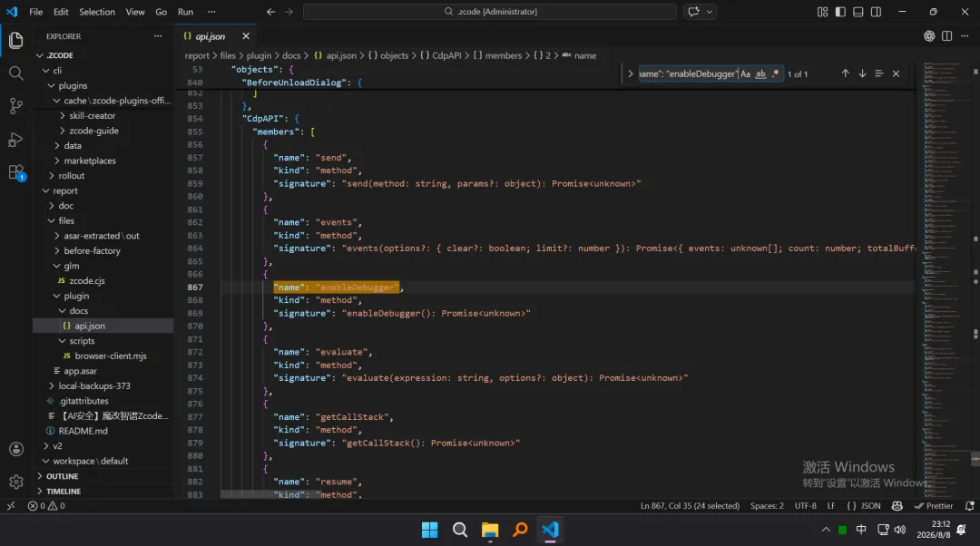Open the Manage gear menu

pyautogui.click(x=16, y=482)
